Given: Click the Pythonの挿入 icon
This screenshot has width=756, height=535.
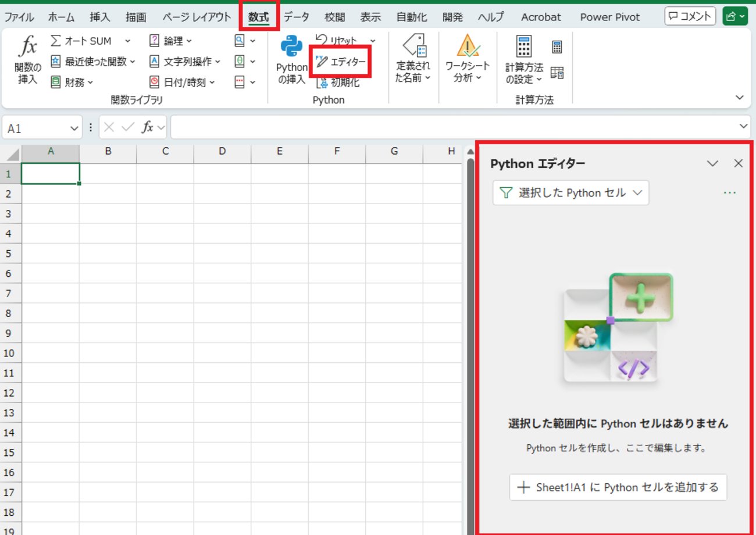Looking at the screenshot, I should pyautogui.click(x=291, y=47).
